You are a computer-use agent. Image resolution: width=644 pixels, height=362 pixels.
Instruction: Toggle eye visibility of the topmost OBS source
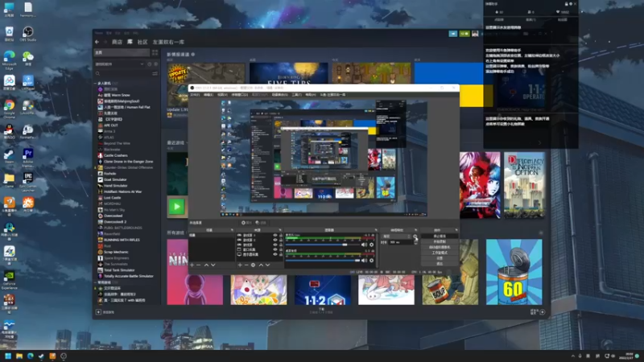275,235
